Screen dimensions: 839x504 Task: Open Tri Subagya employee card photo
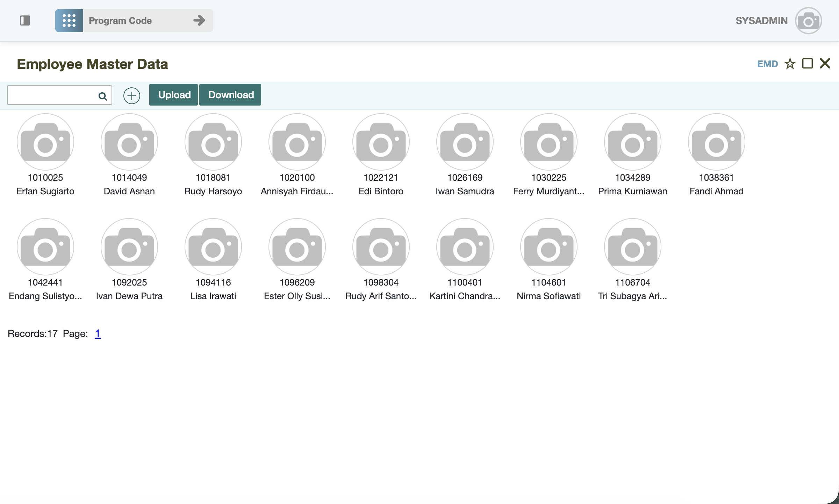632,247
